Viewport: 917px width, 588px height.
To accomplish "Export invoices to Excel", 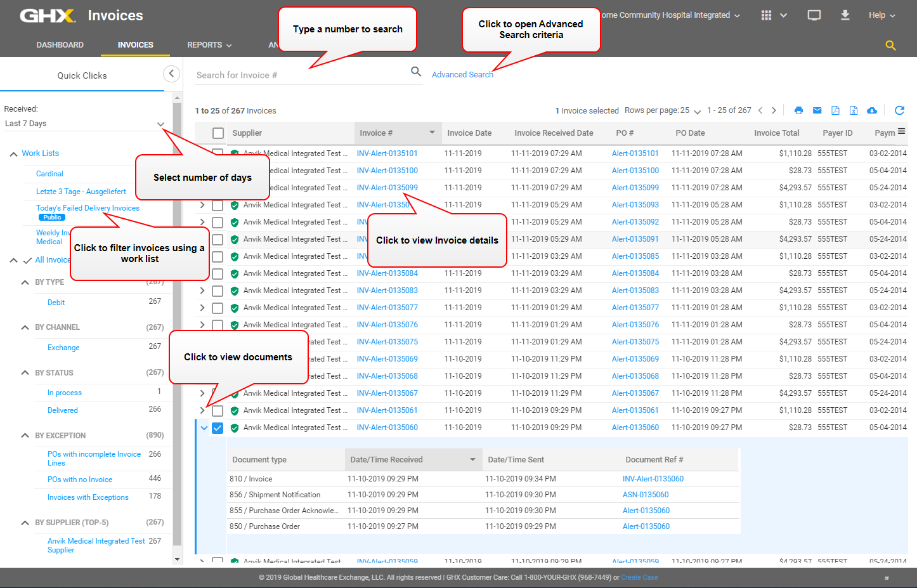I will click(x=854, y=110).
